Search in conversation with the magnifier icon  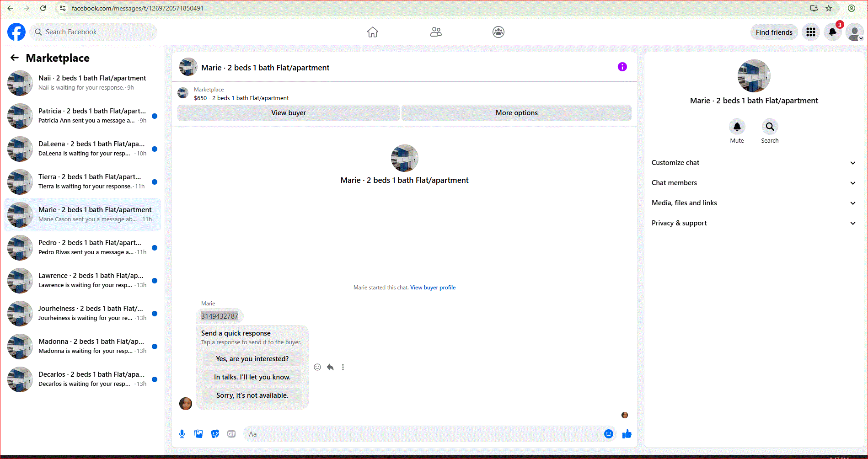(x=770, y=127)
